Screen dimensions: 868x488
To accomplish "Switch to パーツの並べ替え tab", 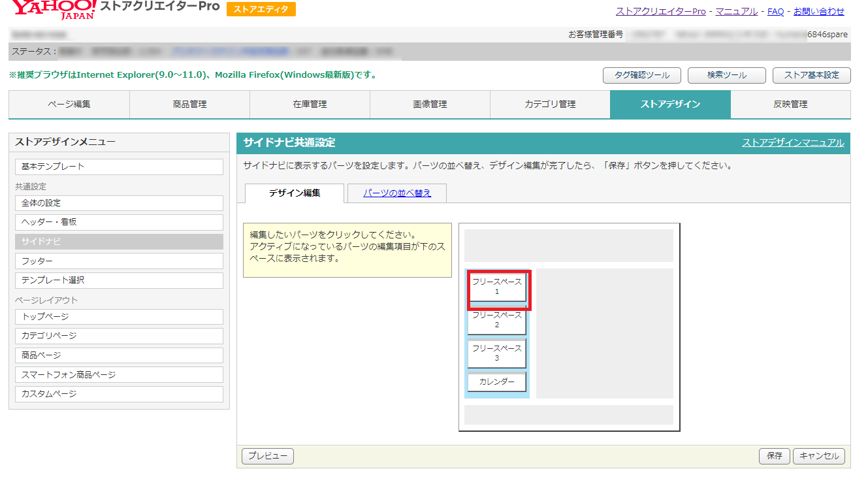I will pyautogui.click(x=397, y=193).
